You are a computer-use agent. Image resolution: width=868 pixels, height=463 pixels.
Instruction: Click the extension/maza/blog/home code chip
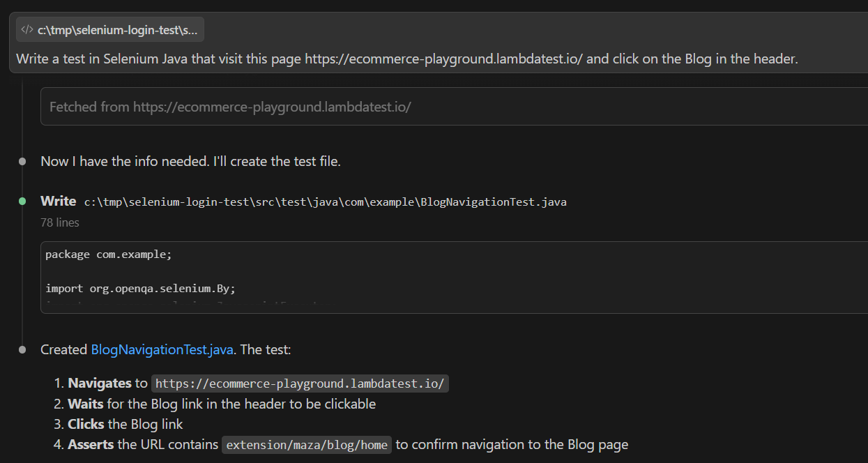[306, 444]
